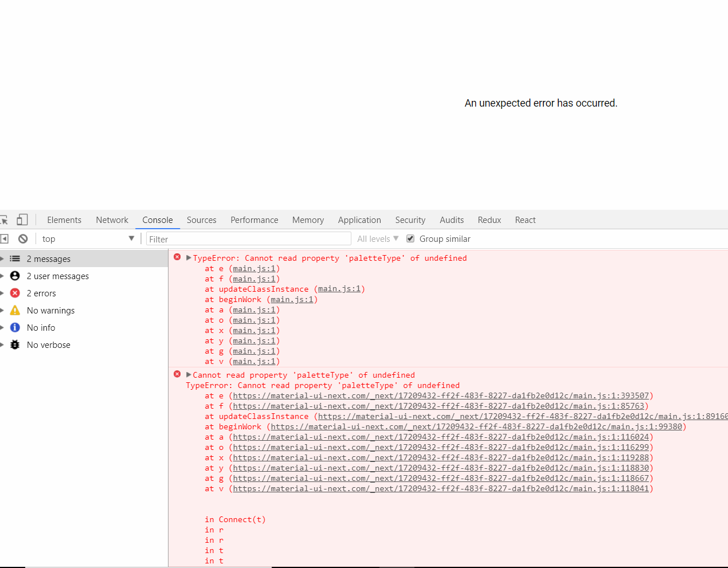Viewport: 728px width, 568px height.
Task: Select the yellow warnings triangle icon
Action: click(x=15, y=310)
